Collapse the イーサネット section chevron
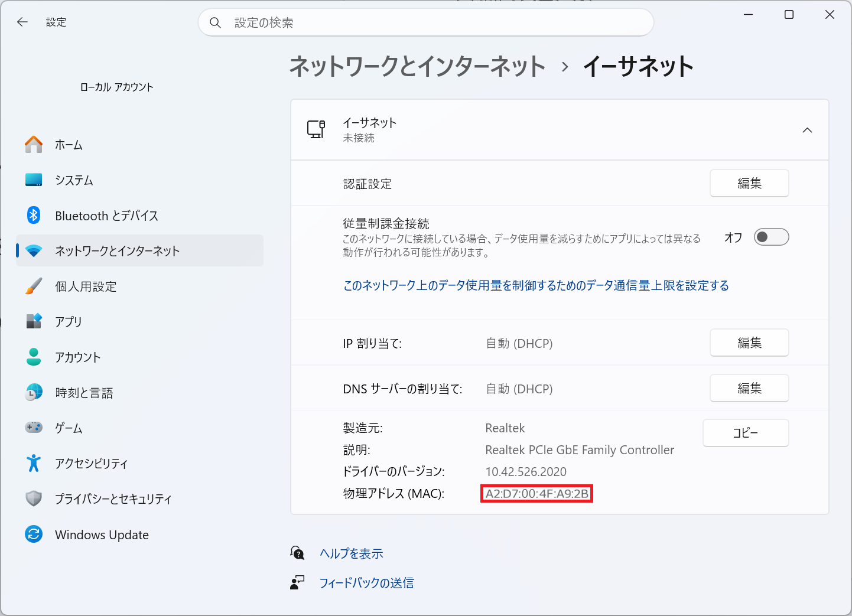Screen dimensions: 852x616 807,130
